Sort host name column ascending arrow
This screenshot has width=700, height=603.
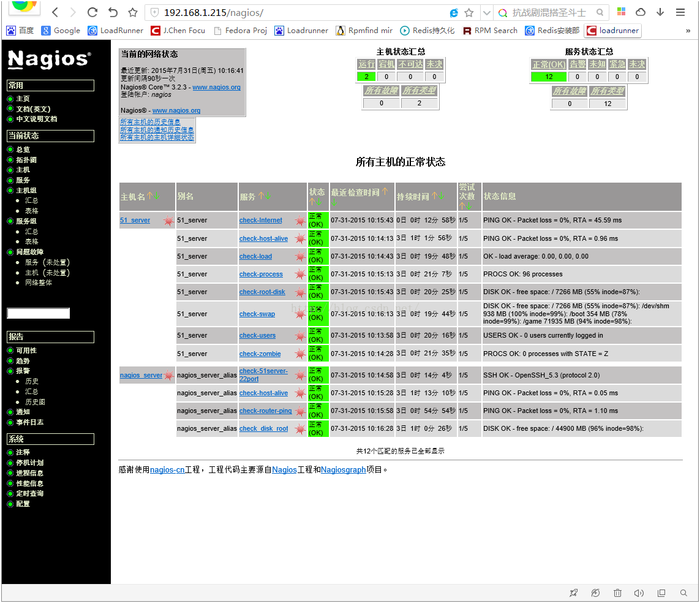(150, 195)
